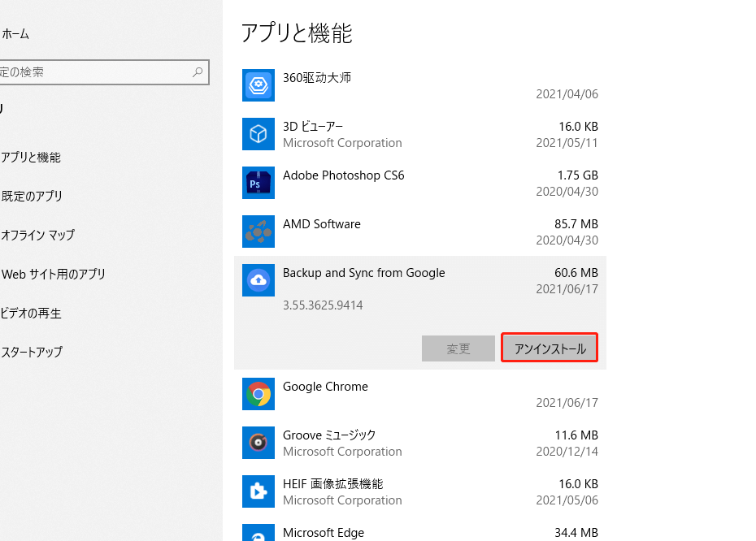
Task: Click install date 2021/04/06
Action: point(567,94)
